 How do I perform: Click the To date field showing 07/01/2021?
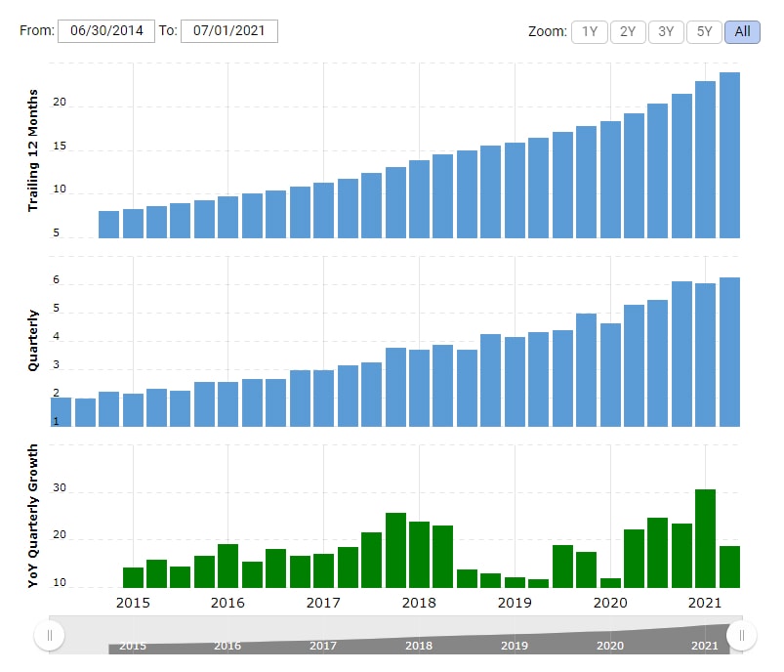tap(229, 30)
